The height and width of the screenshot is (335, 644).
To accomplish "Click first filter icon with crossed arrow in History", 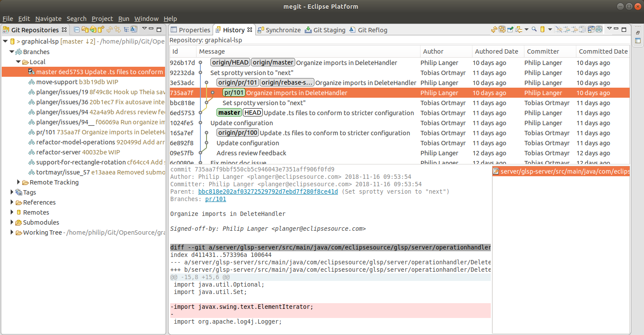I will [x=559, y=30].
